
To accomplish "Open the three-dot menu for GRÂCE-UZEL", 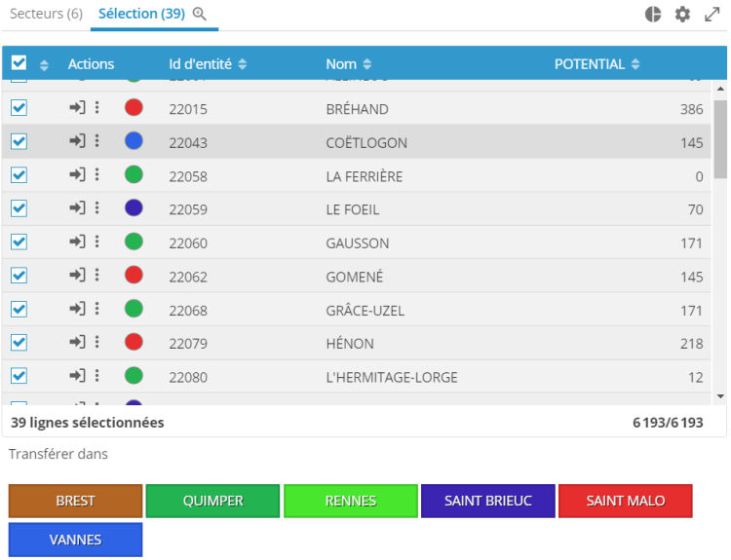I will (x=96, y=309).
